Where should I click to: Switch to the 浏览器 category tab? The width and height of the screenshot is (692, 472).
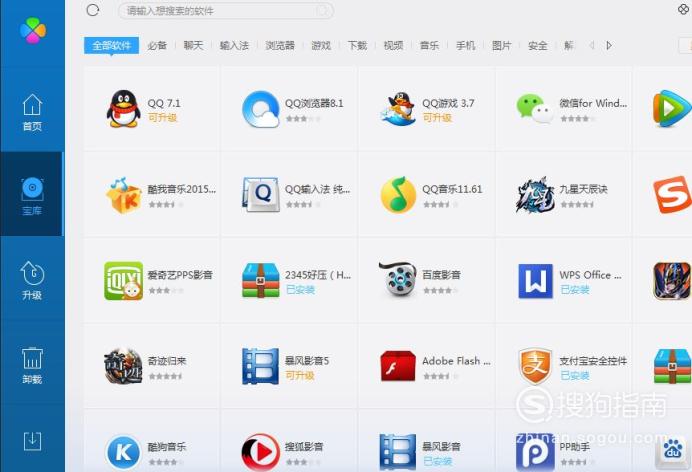(280, 45)
